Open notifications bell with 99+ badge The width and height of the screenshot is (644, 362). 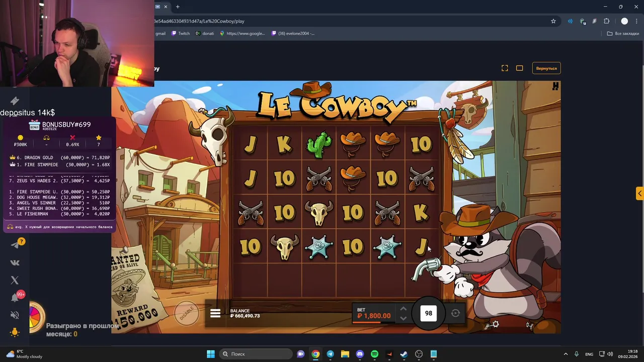(x=15, y=298)
